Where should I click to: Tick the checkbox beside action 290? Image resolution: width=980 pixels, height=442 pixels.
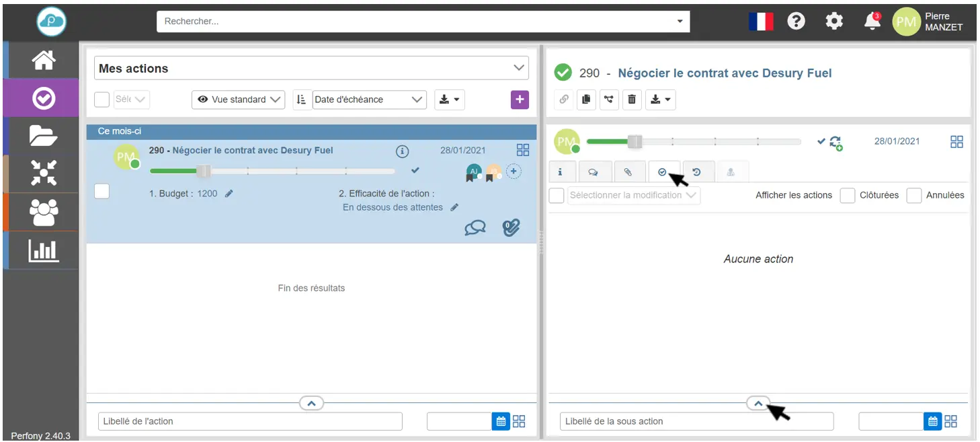[101, 192]
